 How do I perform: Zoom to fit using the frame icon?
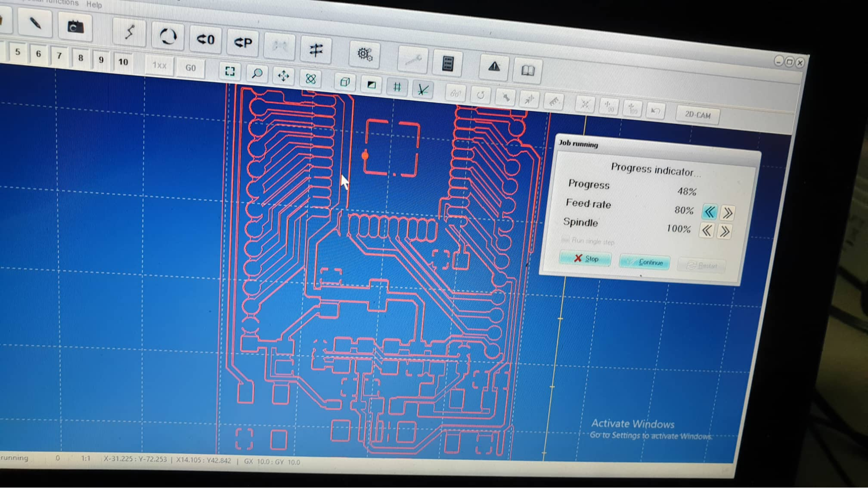[230, 72]
